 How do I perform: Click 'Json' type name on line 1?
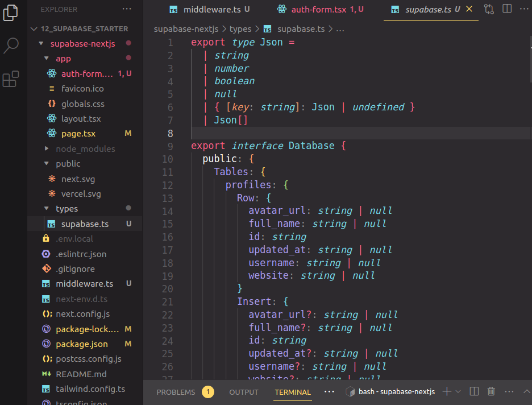point(272,42)
